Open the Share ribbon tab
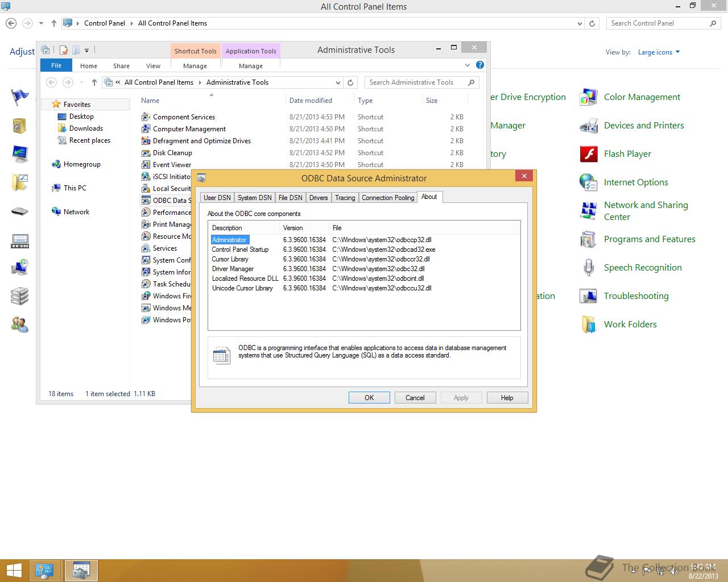The height and width of the screenshot is (582, 728). (x=121, y=66)
